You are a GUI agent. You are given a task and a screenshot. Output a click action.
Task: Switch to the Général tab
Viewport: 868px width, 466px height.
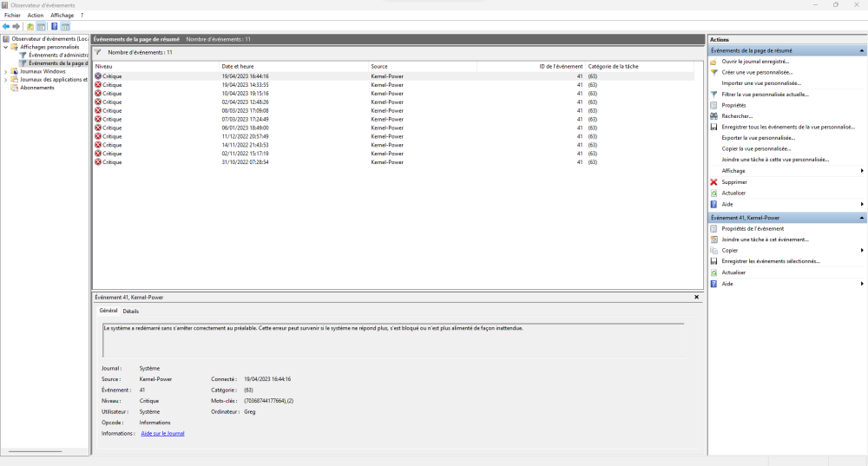coord(108,311)
